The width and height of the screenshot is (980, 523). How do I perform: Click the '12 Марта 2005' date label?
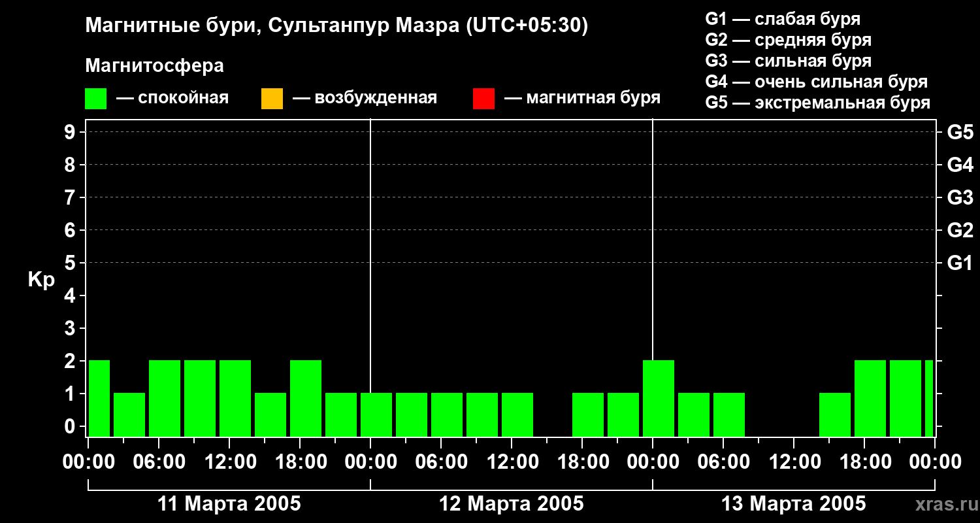(x=512, y=504)
